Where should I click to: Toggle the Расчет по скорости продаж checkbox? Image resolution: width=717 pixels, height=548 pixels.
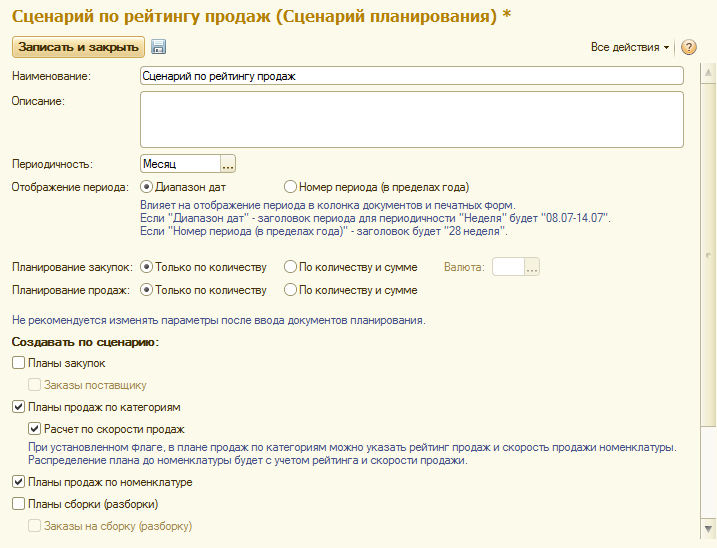click(x=36, y=429)
